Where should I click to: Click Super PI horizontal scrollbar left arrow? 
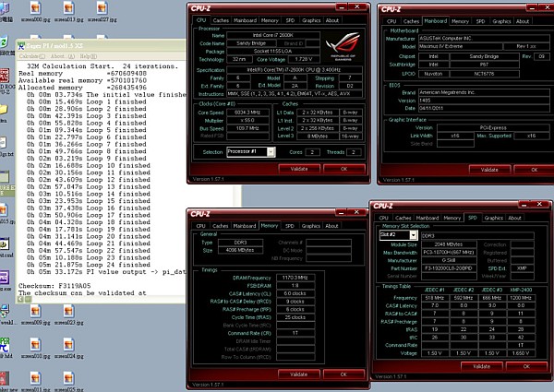tap(20, 299)
